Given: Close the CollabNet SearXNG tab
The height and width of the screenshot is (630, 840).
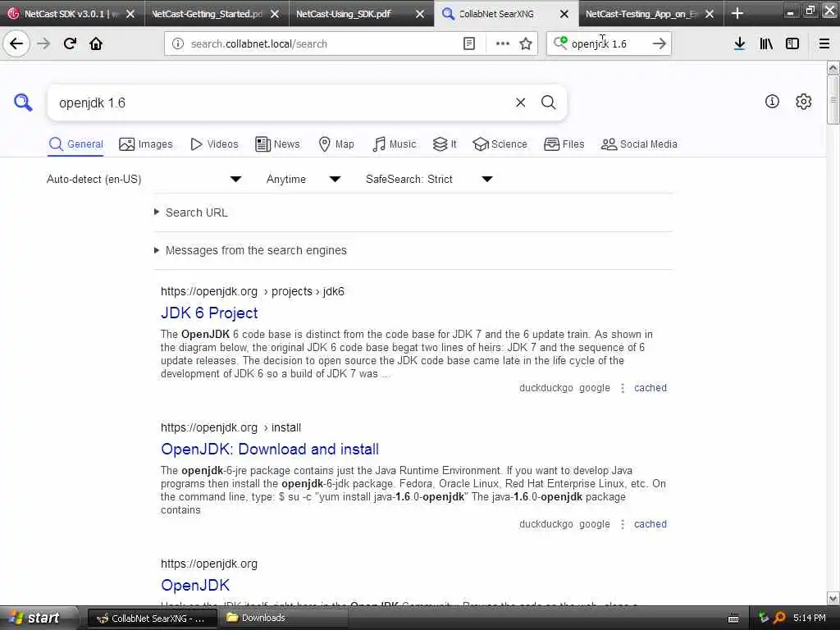Looking at the screenshot, I should tap(564, 14).
